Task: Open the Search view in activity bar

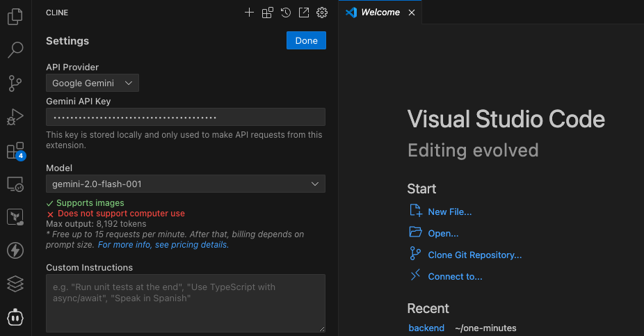Action: click(15, 49)
